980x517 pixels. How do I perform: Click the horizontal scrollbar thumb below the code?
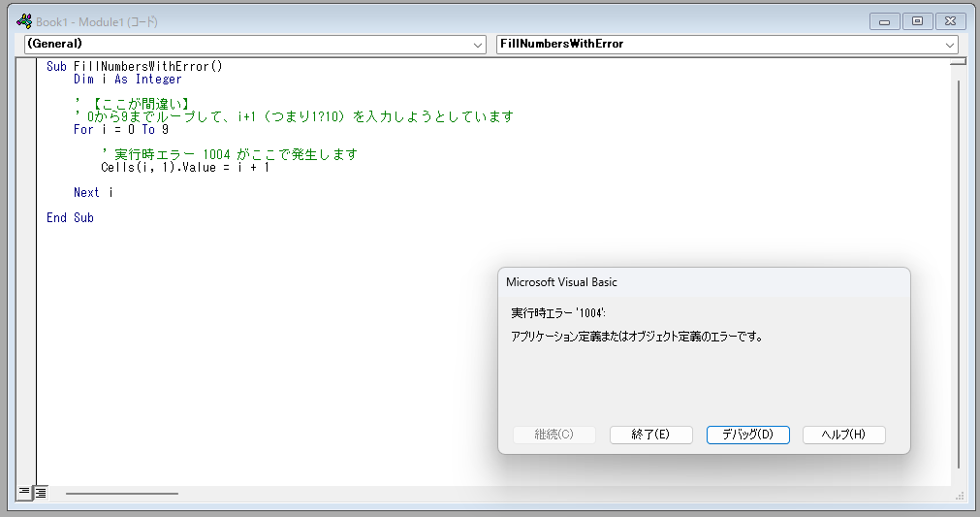[x=121, y=494]
